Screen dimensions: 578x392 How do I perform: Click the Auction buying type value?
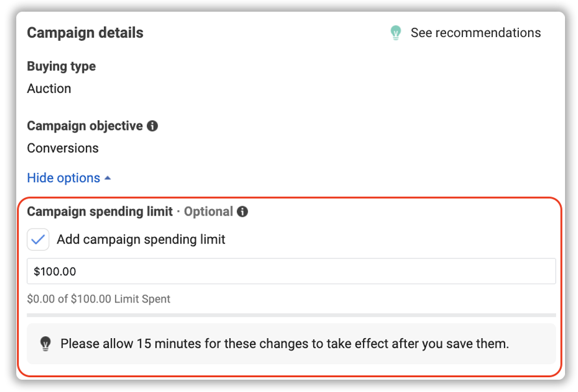49,88
